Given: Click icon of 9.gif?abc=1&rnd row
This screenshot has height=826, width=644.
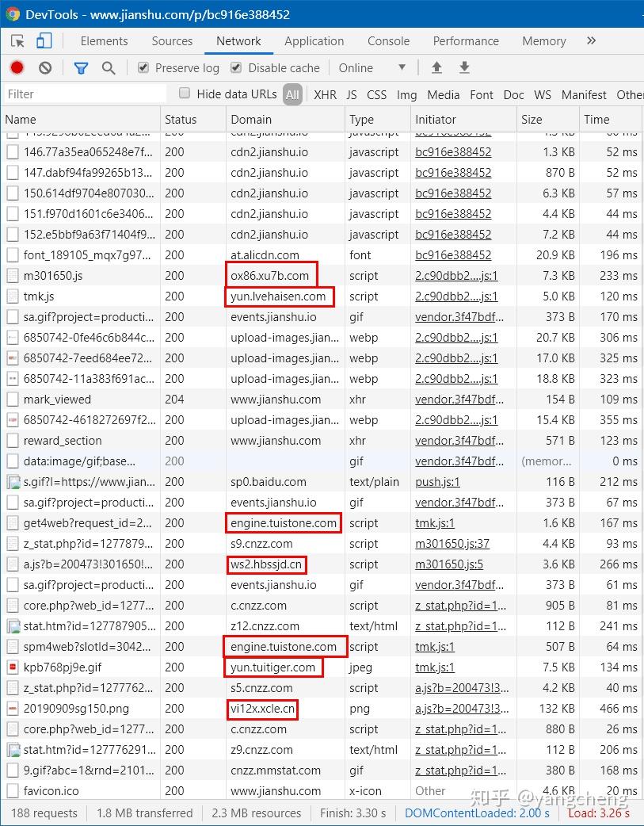Looking at the screenshot, I should point(13,771).
